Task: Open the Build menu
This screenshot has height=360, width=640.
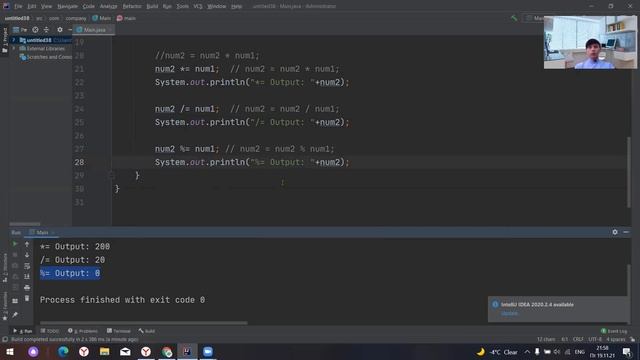Action: (x=152, y=6)
